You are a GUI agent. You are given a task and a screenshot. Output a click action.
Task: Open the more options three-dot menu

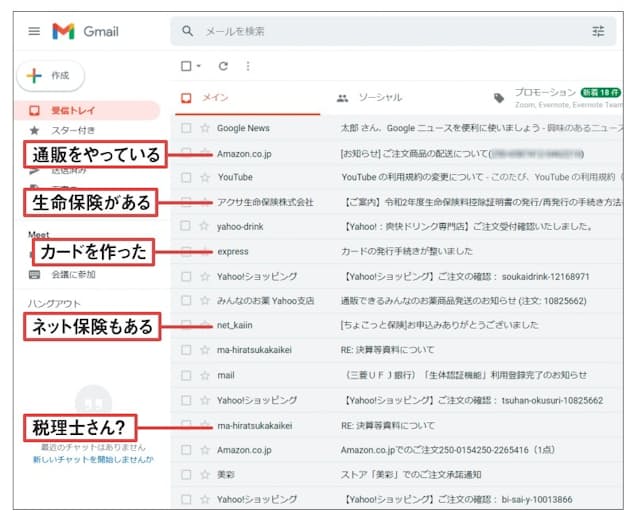click(x=248, y=66)
